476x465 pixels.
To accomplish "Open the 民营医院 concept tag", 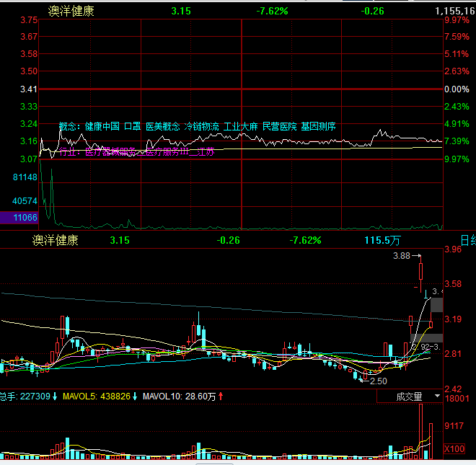I will pyautogui.click(x=279, y=127).
